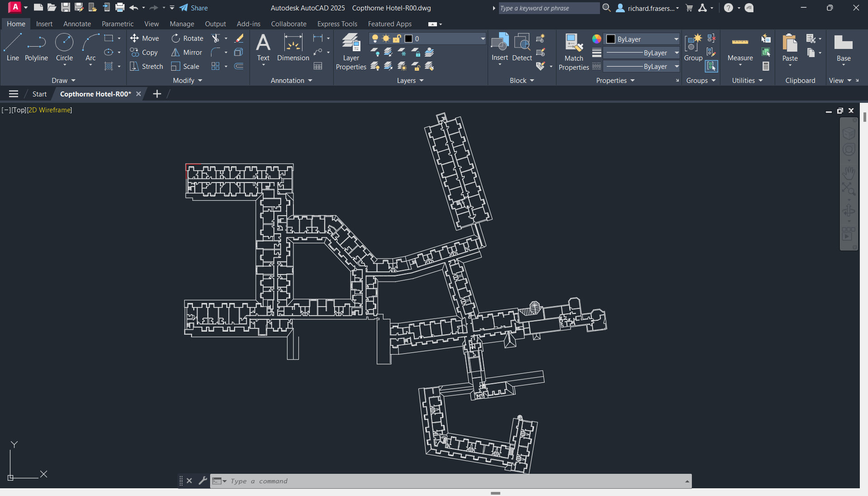868x496 pixels.
Task: Expand the Draw panel dropdown
Action: (63, 81)
